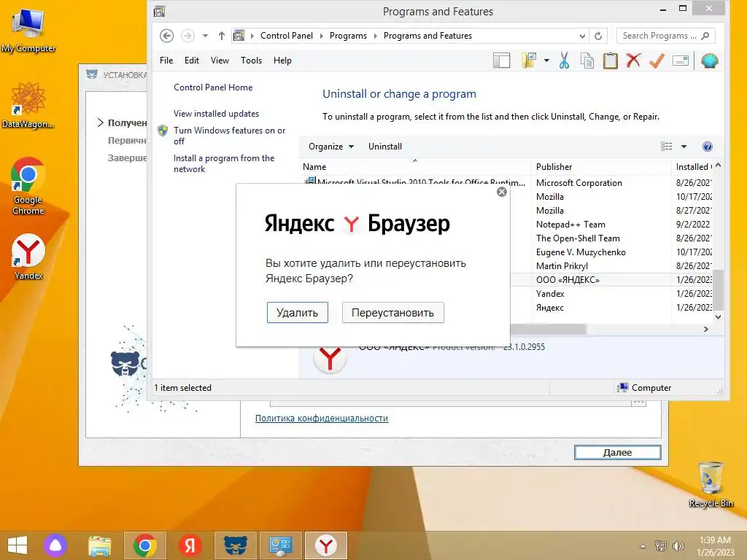Open Install a program from the network
The image size is (747, 560).
224,163
